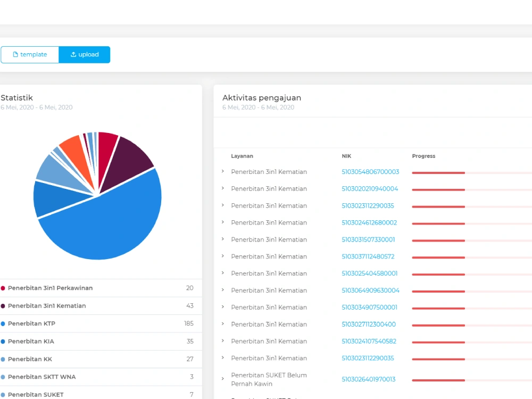This screenshot has height=399, width=532.
Task: Click the Progress column header
Action: 423,156
